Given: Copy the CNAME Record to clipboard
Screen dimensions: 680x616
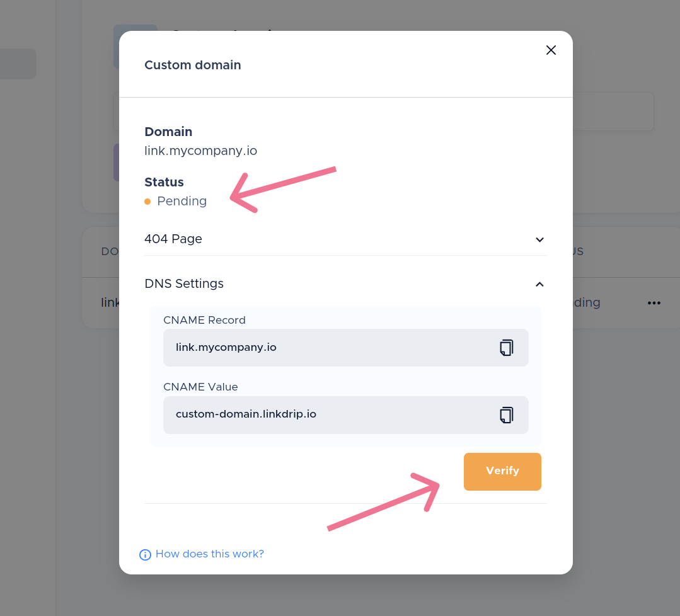Looking at the screenshot, I should click(x=506, y=348).
